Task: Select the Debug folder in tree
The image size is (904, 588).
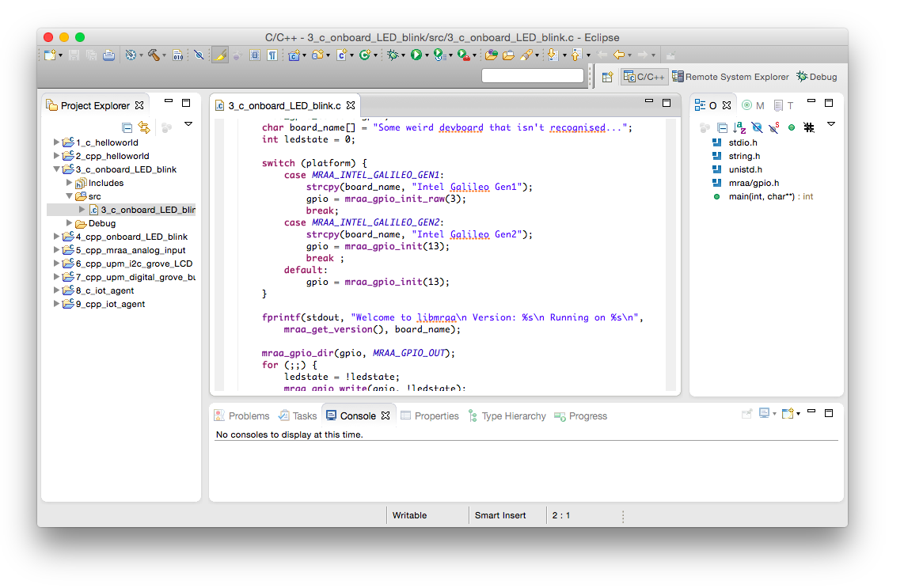Action: [96, 223]
